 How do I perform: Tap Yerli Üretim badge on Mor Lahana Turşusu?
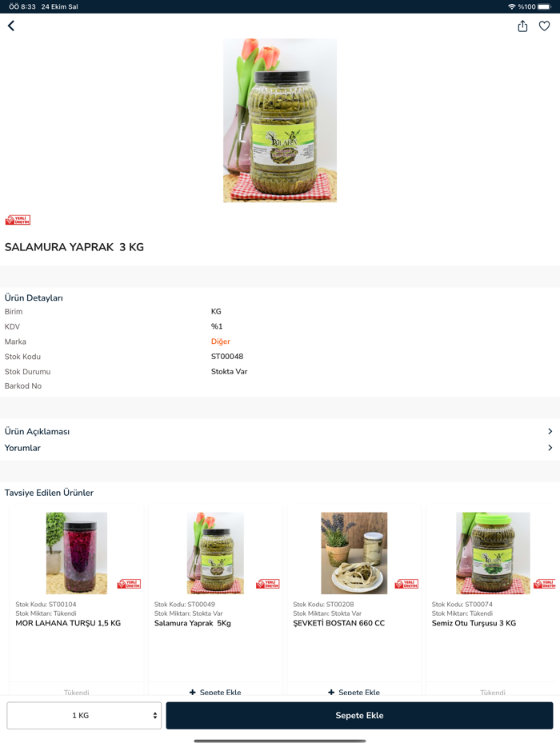point(129,584)
